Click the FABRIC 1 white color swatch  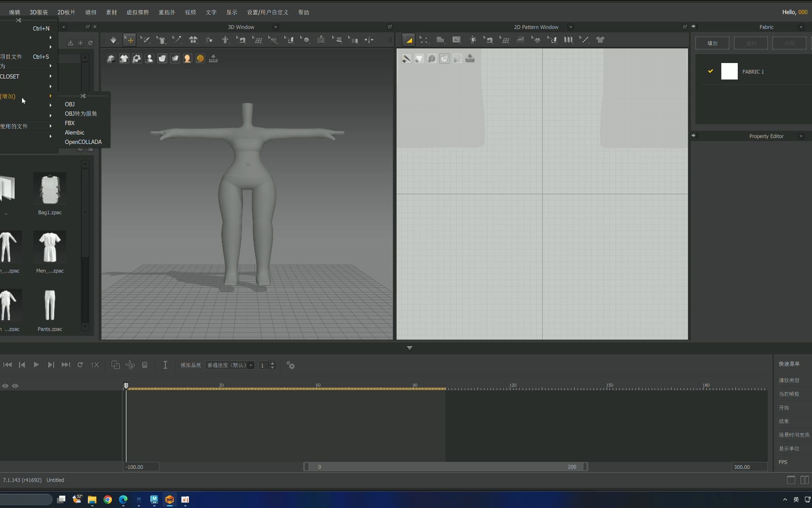[729, 71]
